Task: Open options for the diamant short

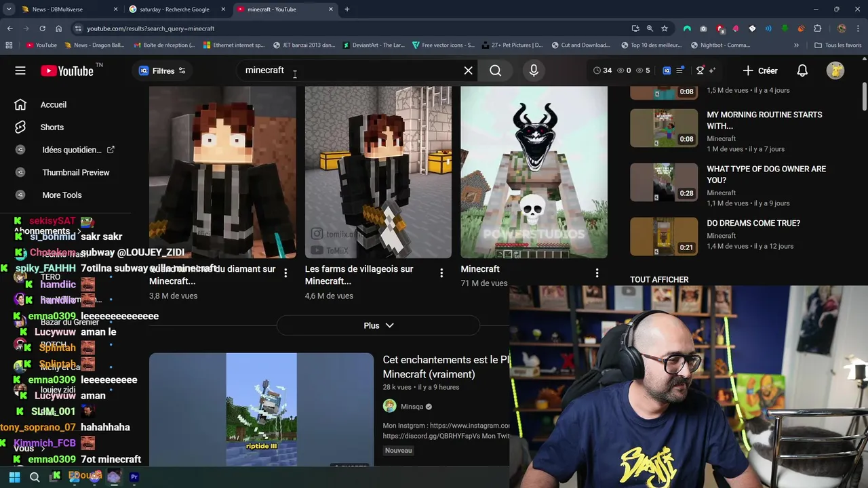Action: [x=285, y=272]
